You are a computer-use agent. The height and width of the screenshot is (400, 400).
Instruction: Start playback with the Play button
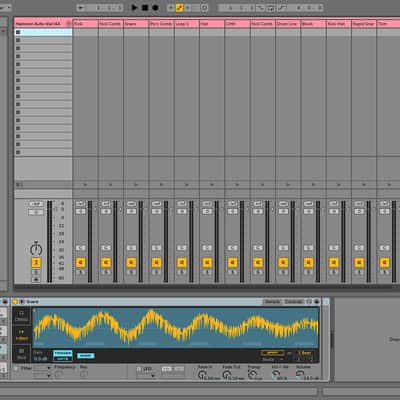134,7
